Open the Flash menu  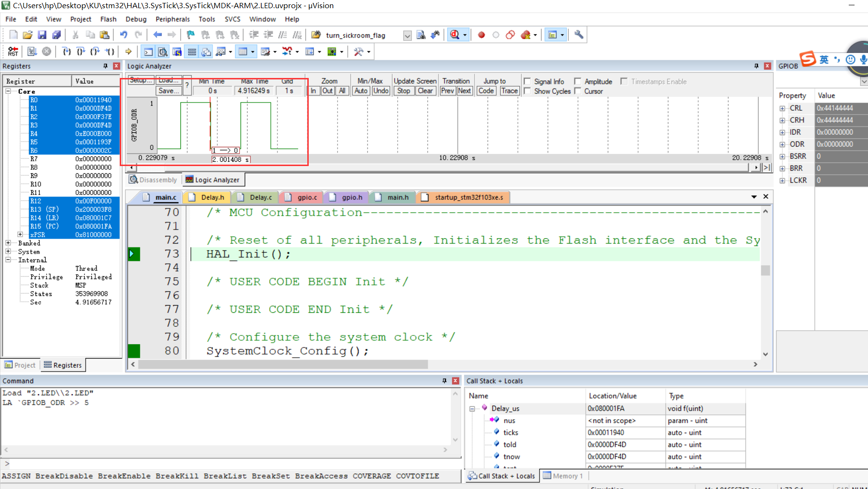[108, 19]
